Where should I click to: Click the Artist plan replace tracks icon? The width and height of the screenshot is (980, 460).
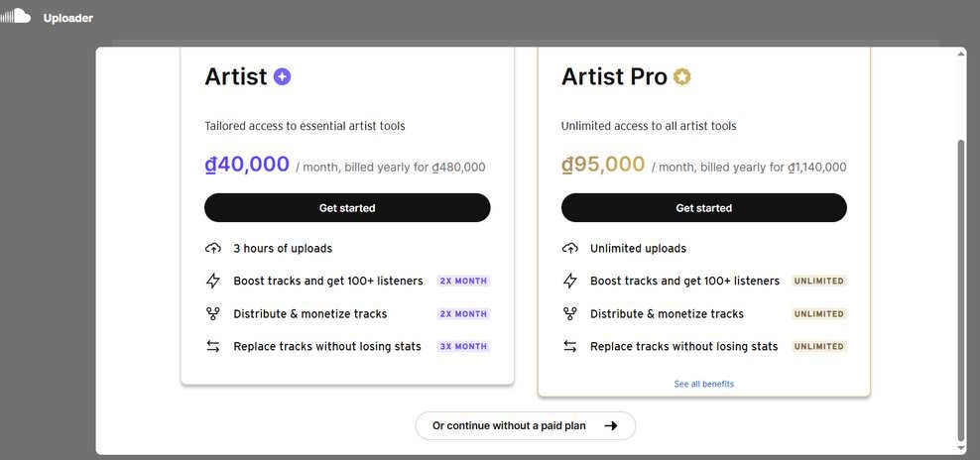coord(212,346)
